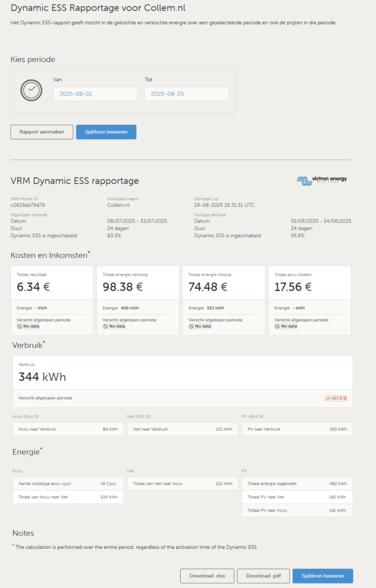376x588 pixels.
Task: Click the Net naar Verbruik row
Action: 183,430
